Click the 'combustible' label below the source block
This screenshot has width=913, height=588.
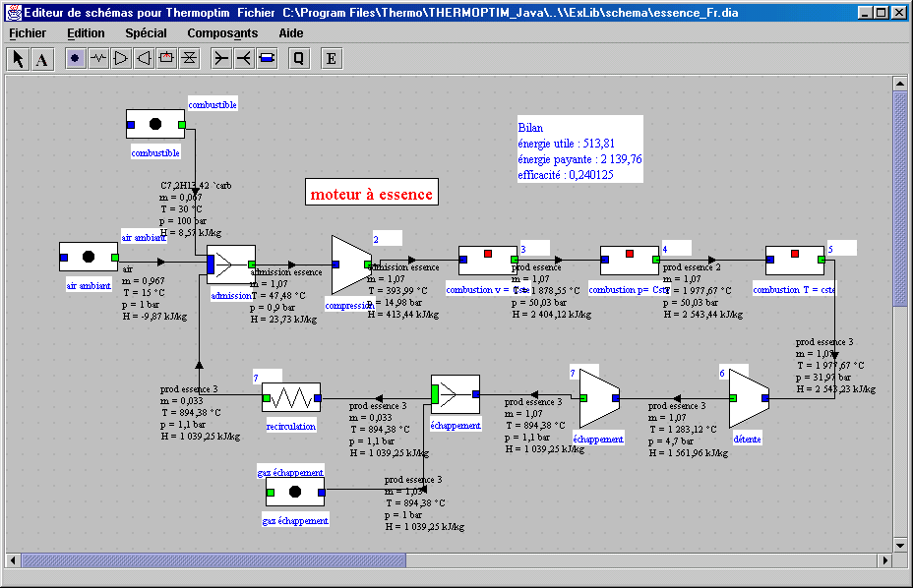[x=155, y=153]
